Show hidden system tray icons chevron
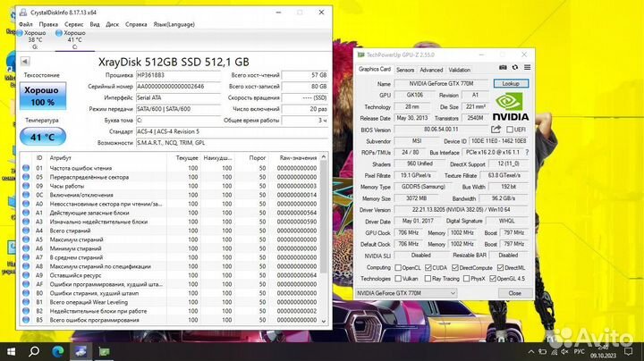This screenshot has width=644, height=361. [531, 351]
